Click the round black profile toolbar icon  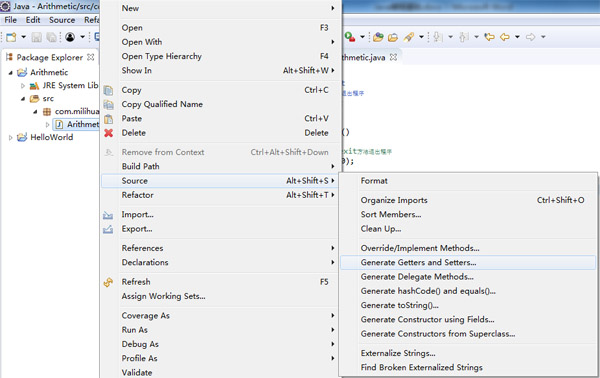[x=70, y=37]
